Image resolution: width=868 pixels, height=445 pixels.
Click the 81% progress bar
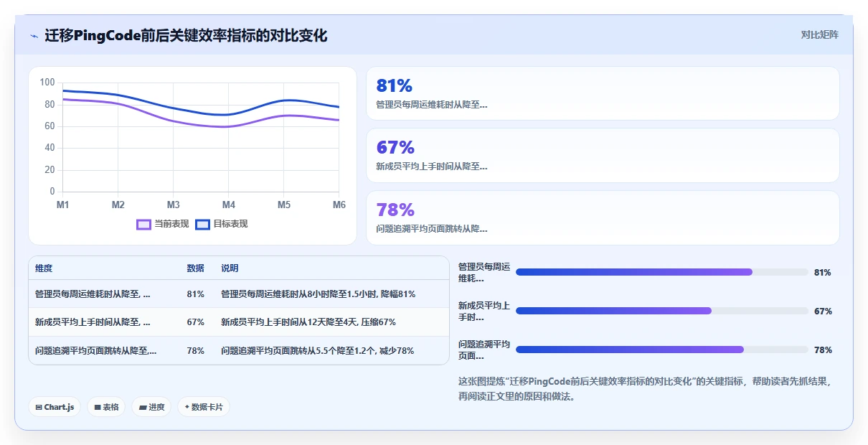[662, 272]
